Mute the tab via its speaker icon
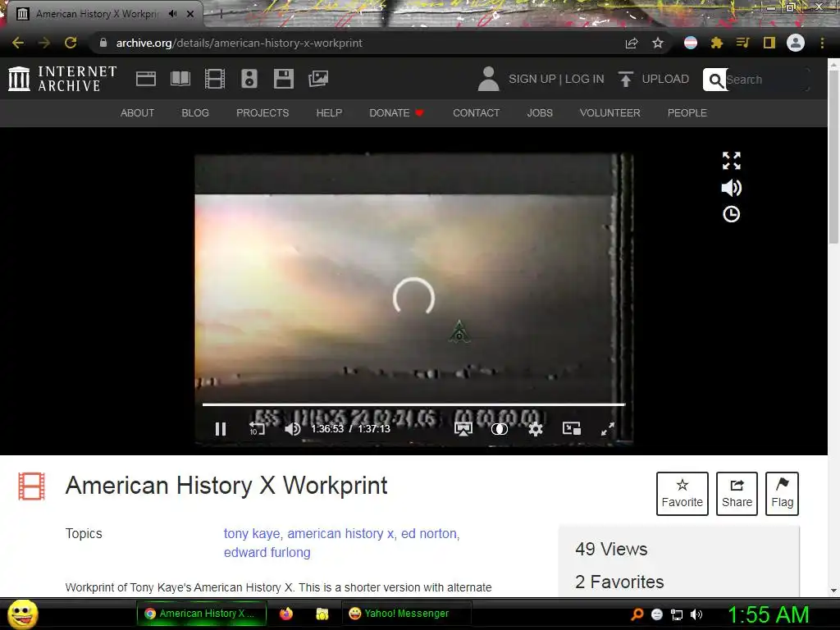The height and width of the screenshot is (630, 840). point(172,14)
